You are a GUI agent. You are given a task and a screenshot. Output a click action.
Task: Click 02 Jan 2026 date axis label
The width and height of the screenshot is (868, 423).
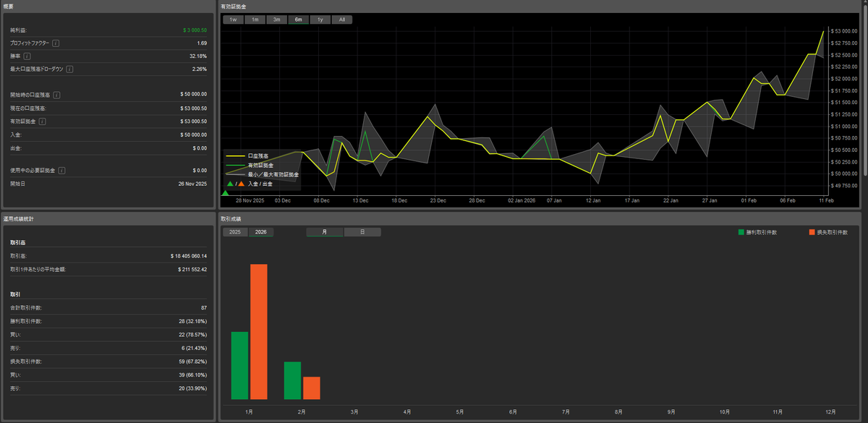pyautogui.click(x=521, y=200)
